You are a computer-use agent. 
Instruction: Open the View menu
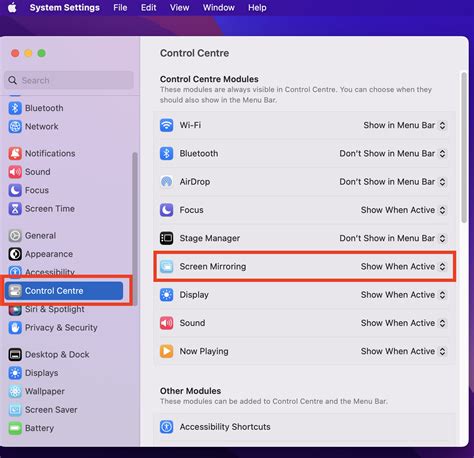[x=179, y=7]
